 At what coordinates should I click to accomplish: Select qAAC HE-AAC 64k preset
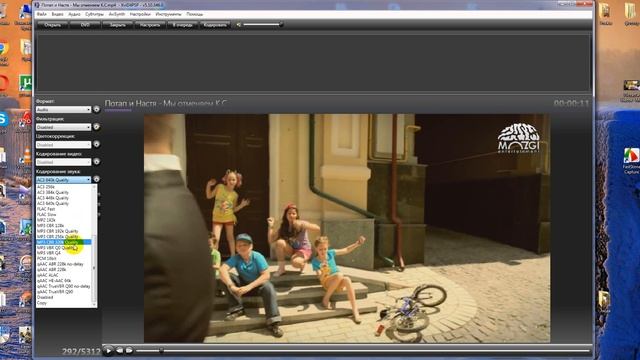tap(64, 281)
